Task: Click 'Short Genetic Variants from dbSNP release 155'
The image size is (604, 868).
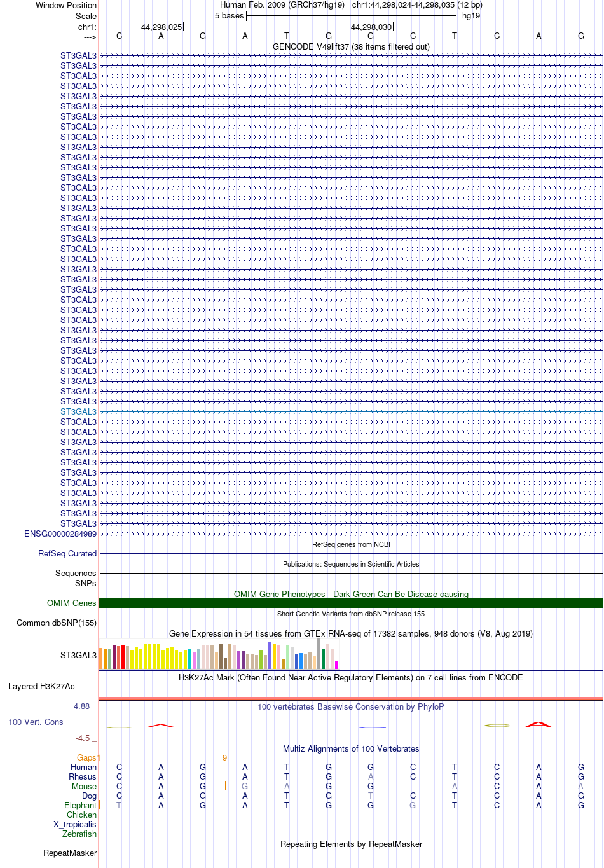Action: (x=351, y=614)
